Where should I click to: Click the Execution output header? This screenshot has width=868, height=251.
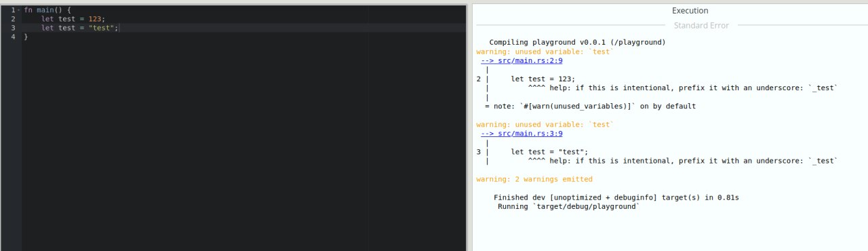tap(690, 11)
